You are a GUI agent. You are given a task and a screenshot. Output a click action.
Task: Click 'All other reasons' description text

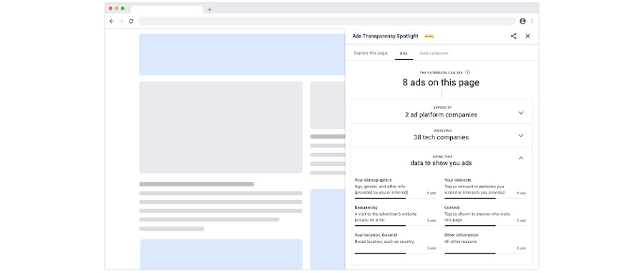point(460,242)
